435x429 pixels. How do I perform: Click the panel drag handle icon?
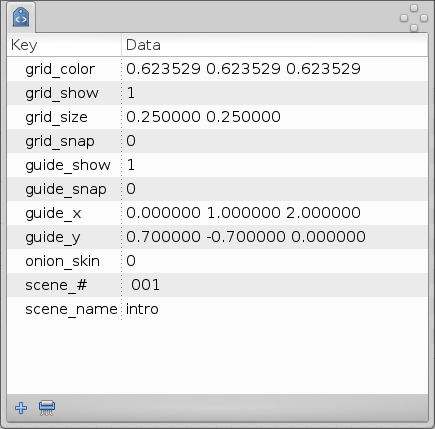[x=414, y=18]
